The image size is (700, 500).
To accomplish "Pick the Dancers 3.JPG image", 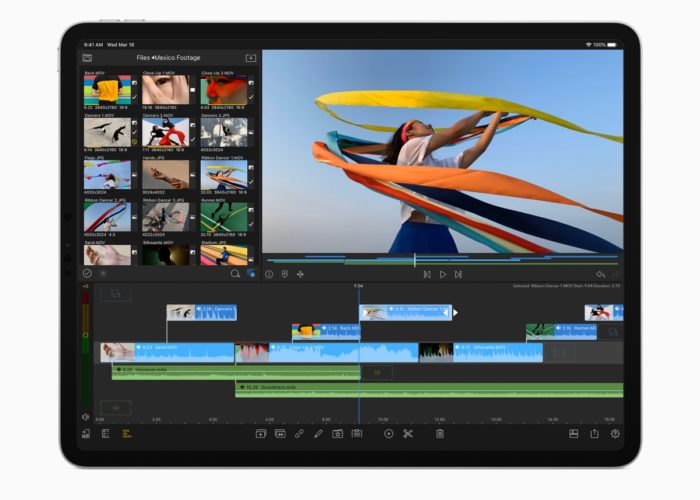I will click(x=224, y=132).
